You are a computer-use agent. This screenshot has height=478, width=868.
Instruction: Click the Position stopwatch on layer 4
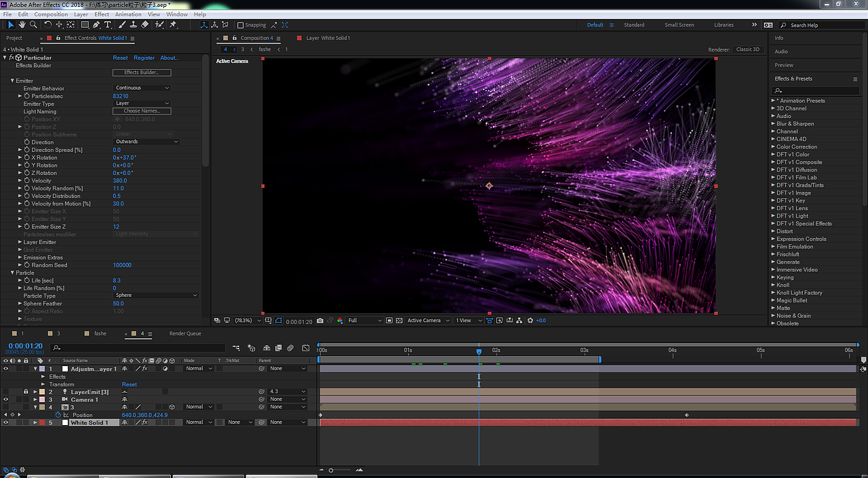point(58,415)
